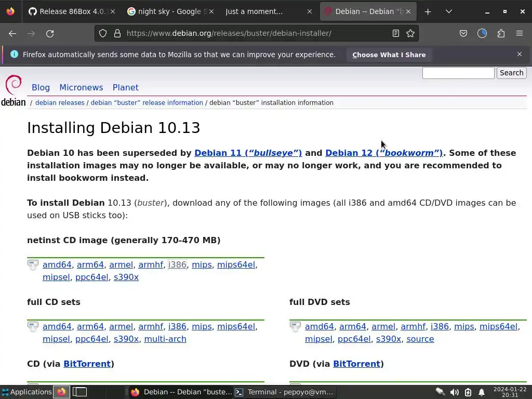The height and width of the screenshot is (399, 532).
Task: Go back to the previous page
Action: [x=12, y=33]
